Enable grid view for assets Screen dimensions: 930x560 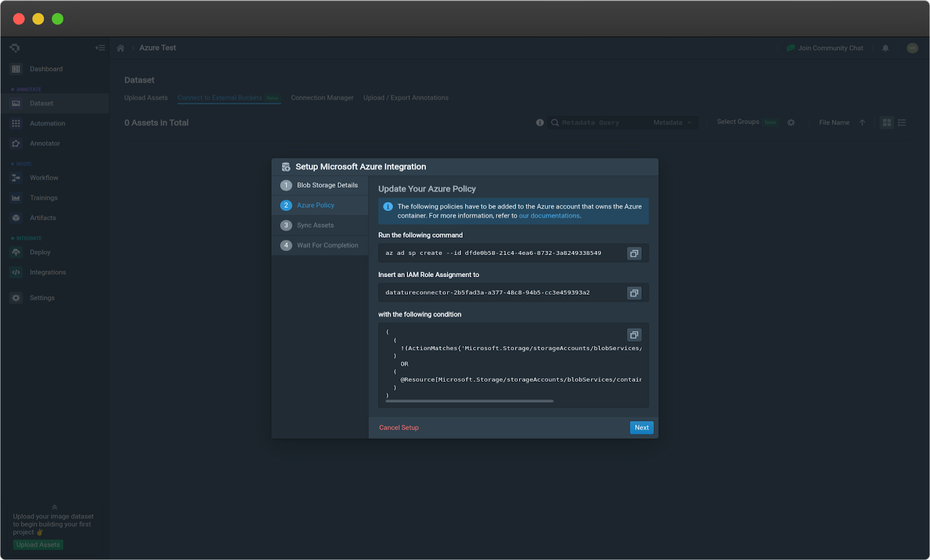(886, 123)
